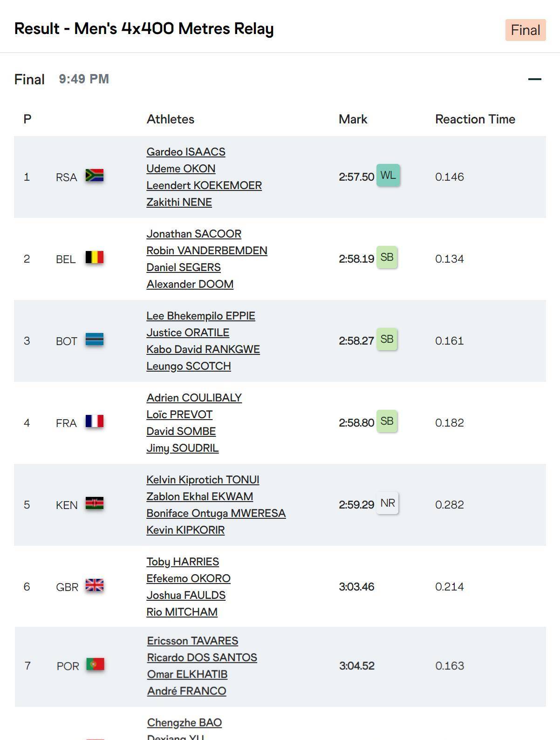
Task: Collapse the Final 9:49 PM section
Action: (x=534, y=79)
